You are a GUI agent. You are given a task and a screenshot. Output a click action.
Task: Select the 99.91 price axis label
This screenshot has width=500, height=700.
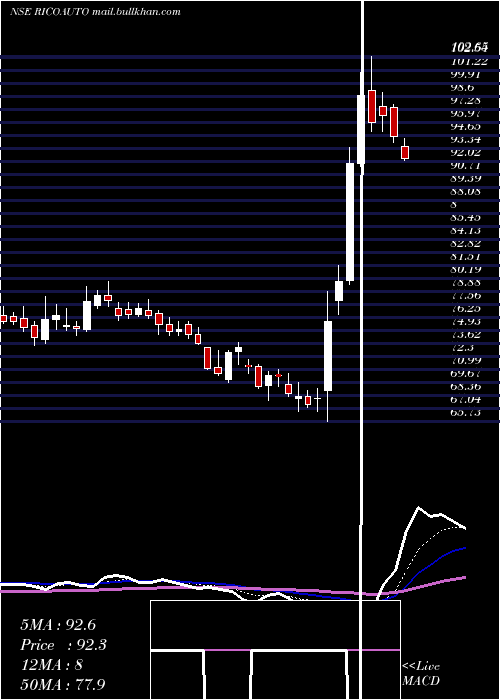pos(467,74)
